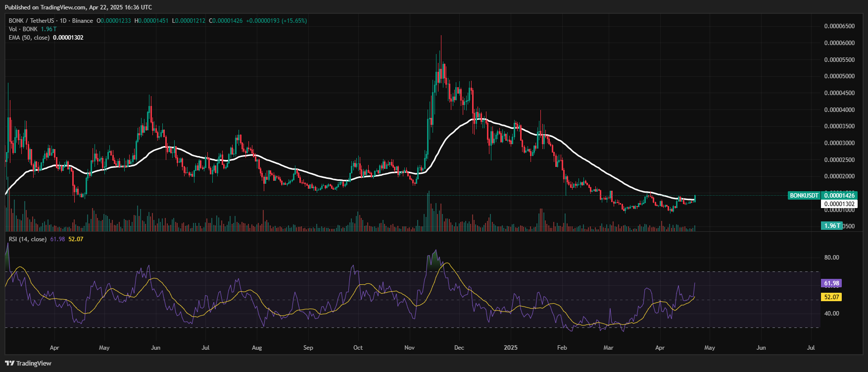Select the RSI (14, close) indicator label
The image size is (868, 372).
point(28,239)
